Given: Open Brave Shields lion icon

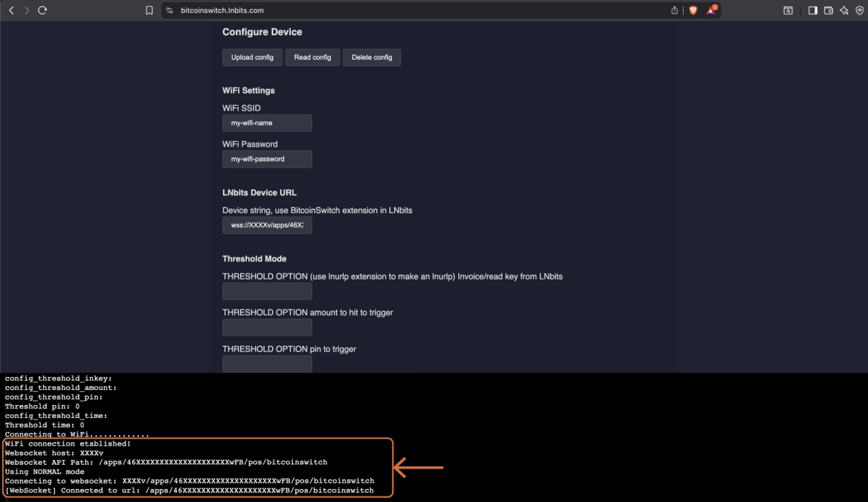Looking at the screenshot, I should point(693,10).
